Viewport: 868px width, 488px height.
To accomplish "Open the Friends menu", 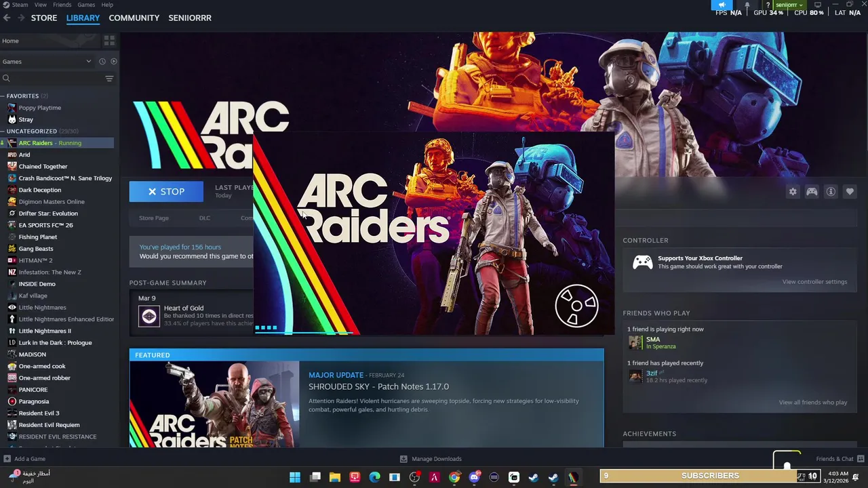I will [x=62, y=5].
